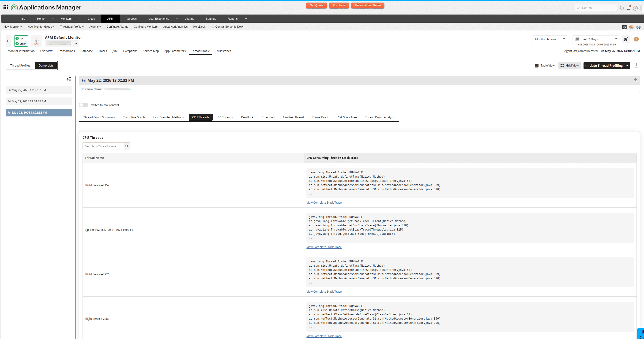Image resolution: width=644 pixels, height=339 pixels.
Task: Click the magnifier in thread name search
Action: pyautogui.click(x=127, y=146)
